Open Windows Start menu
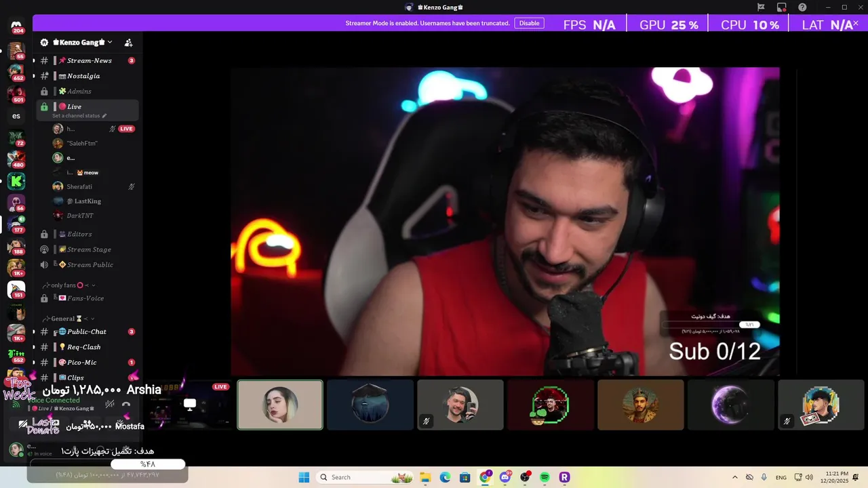868x488 pixels. pyautogui.click(x=304, y=477)
